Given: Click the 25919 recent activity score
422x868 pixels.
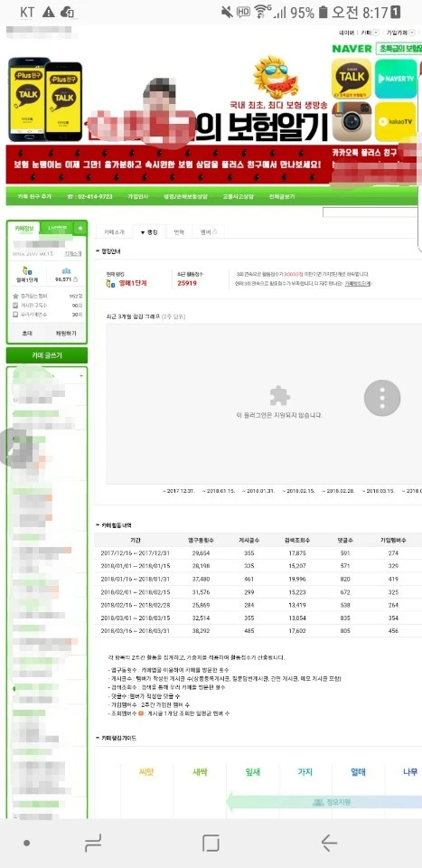Looking at the screenshot, I should point(187,283).
